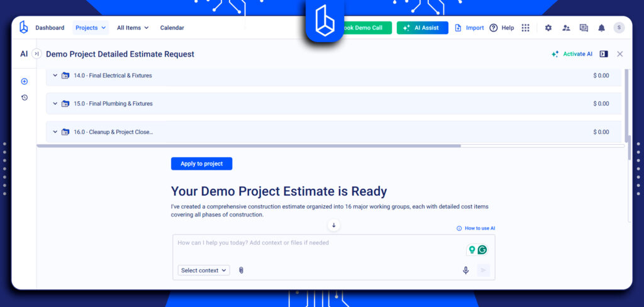Open How to use AI link

[x=477, y=228]
